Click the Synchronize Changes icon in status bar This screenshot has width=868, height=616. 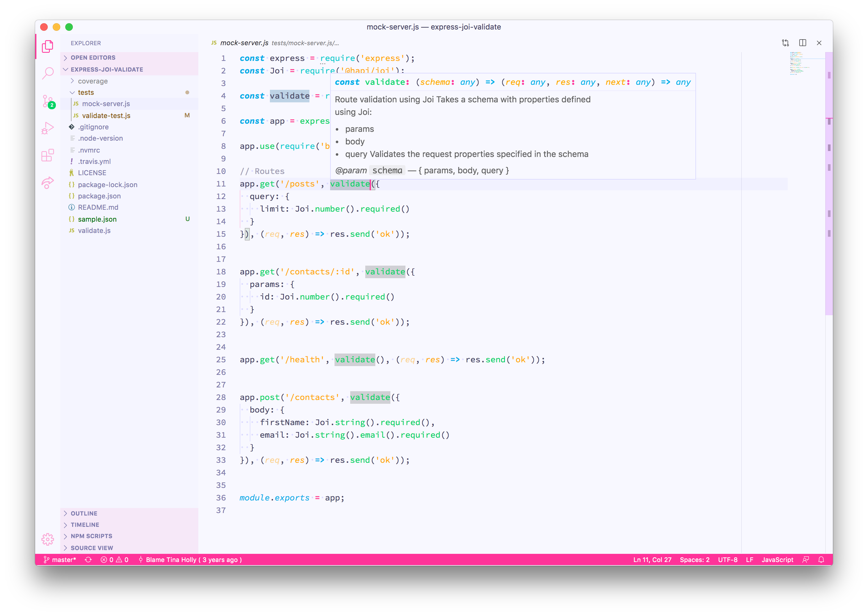pos(88,559)
